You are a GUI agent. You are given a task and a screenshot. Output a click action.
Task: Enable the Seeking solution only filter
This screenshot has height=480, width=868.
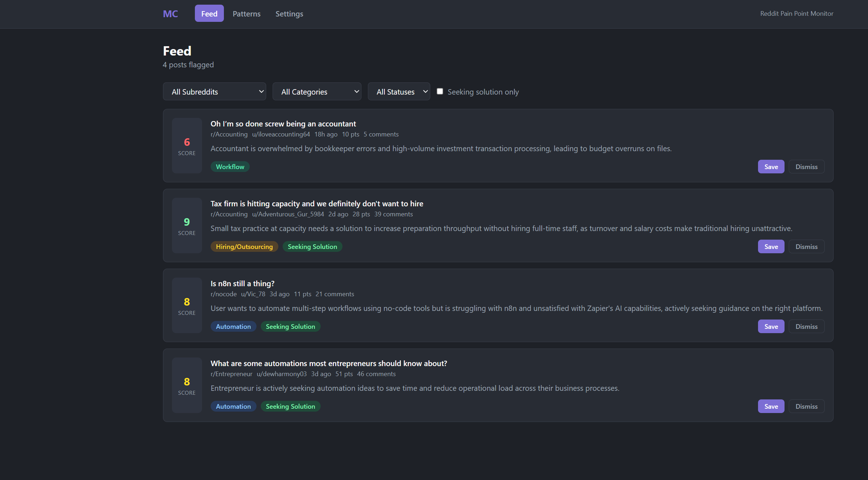pos(440,91)
